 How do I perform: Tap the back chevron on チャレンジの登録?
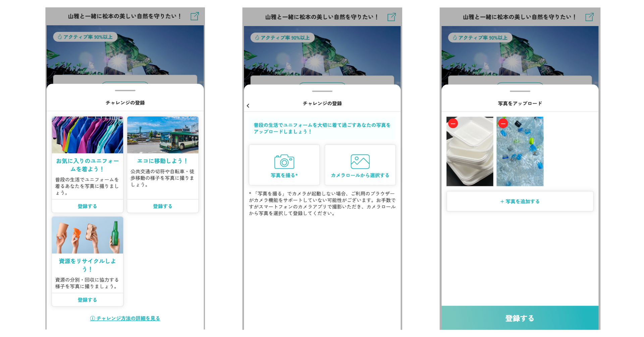click(248, 106)
